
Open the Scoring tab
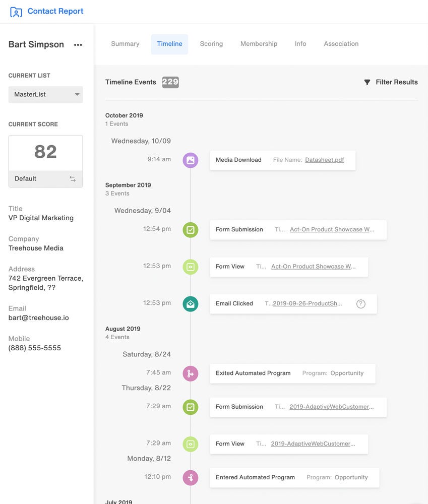pos(211,44)
